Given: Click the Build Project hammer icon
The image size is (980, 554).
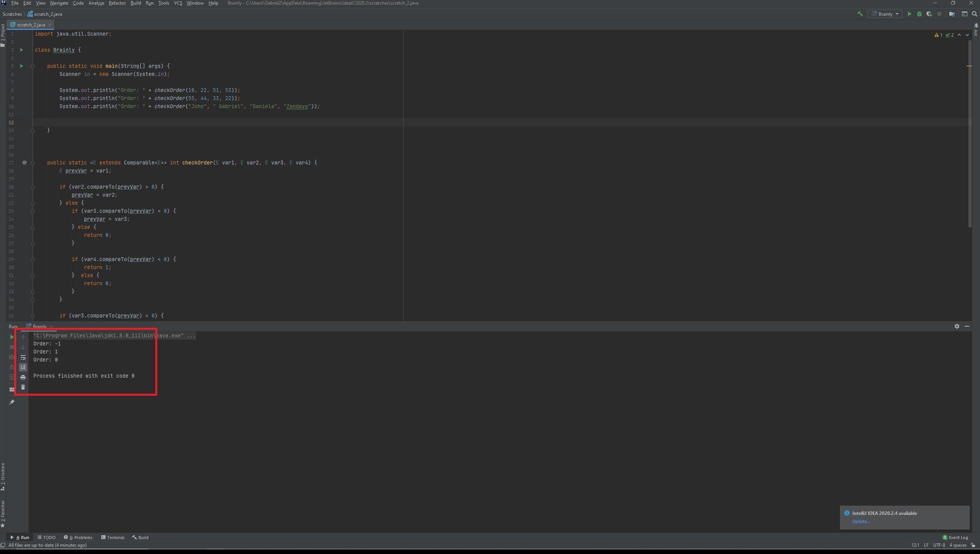Looking at the screenshot, I should (x=860, y=14).
